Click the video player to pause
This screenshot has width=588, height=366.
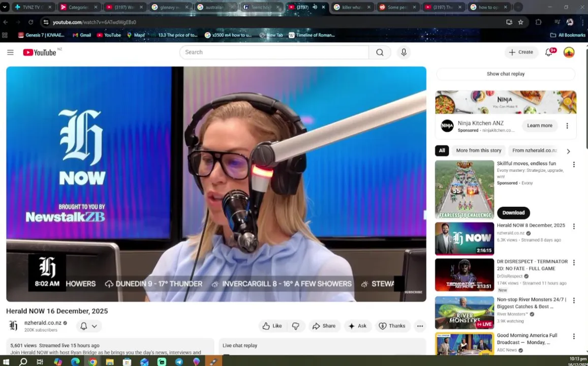216,184
